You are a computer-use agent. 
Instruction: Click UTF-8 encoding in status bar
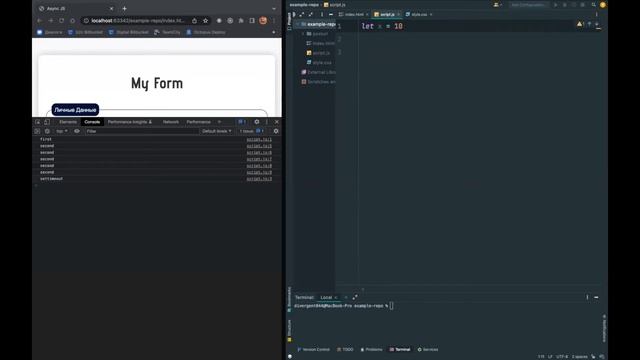(562, 356)
